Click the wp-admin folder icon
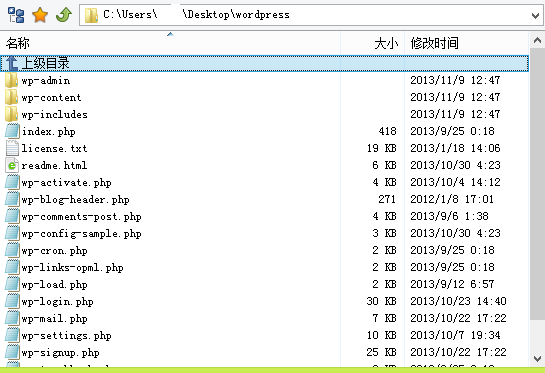This screenshot has height=373, width=545. 11,80
